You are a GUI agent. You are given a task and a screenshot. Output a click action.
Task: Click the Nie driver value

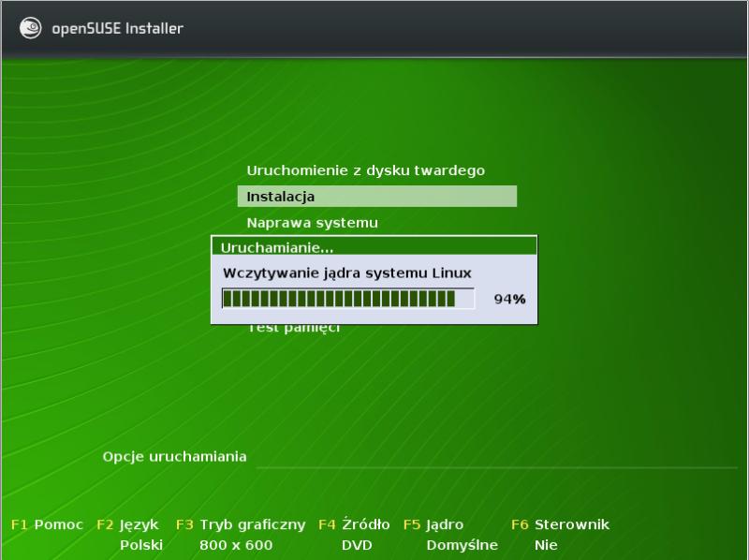coord(546,544)
